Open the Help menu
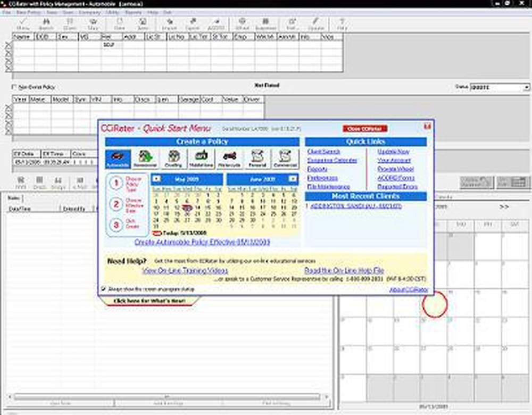This screenshot has height=415, width=532. coord(153,12)
